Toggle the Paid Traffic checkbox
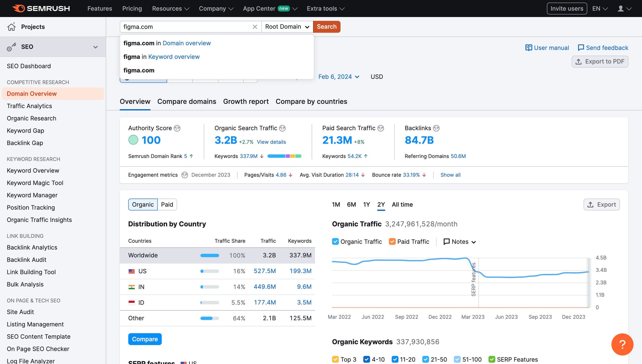The width and height of the screenshot is (642, 364). 392,241
